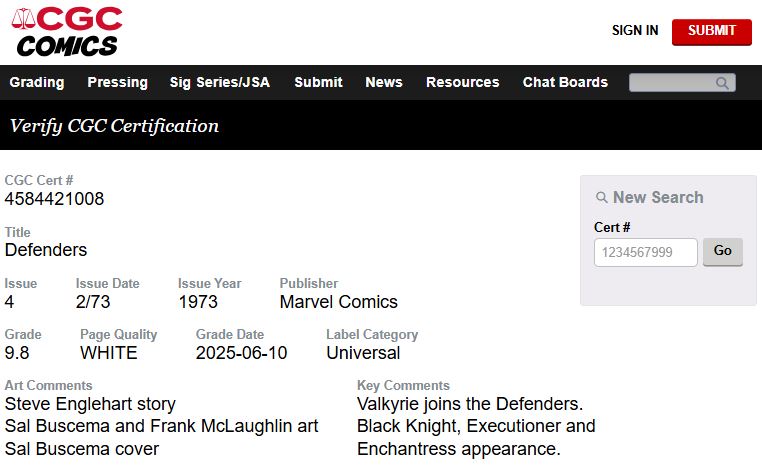762x466 pixels.
Task: Select Sig Series/JSA in navigation bar
Action: pyautogui.click(x=220, y=82)
